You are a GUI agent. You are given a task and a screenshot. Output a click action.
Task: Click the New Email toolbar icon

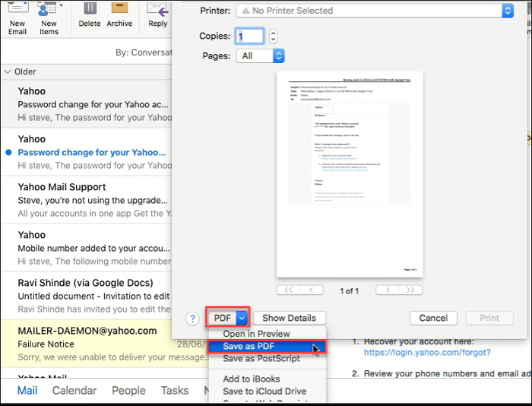tap(17, 9)
